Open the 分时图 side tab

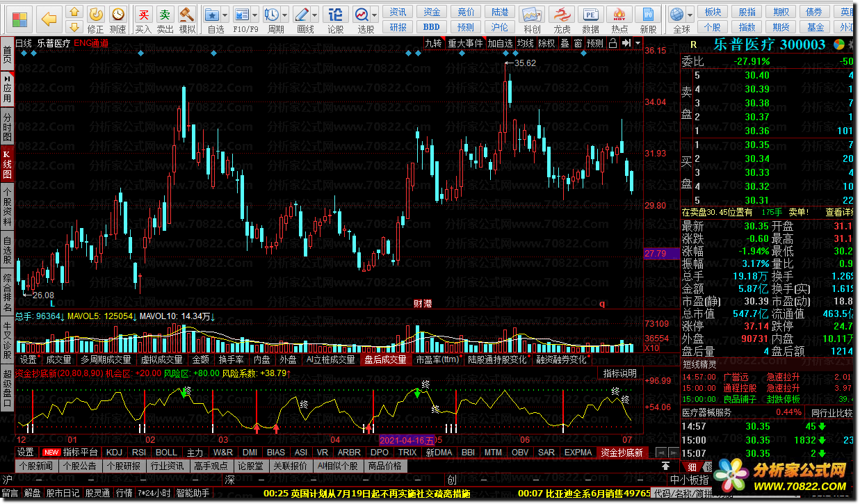7,125
